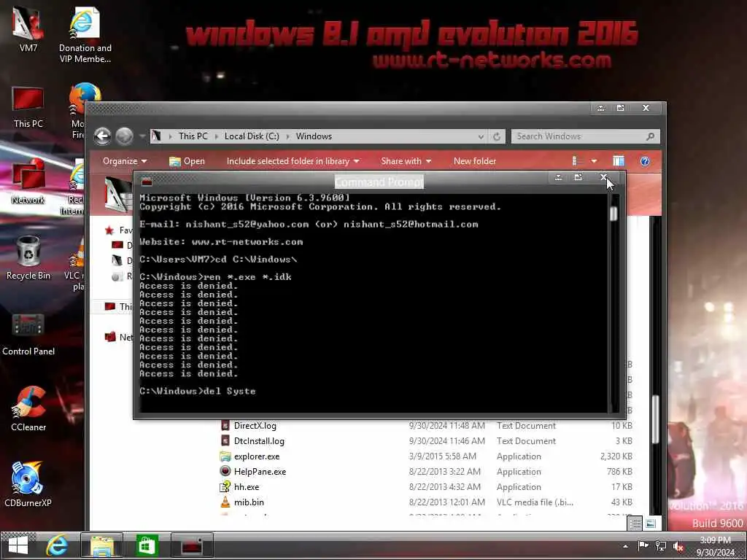The width and height of the screenshot is (747, 560).
Task: Open Internet Explorer from the taskbar
Action: pyautogui.click(x=57, y=545)
